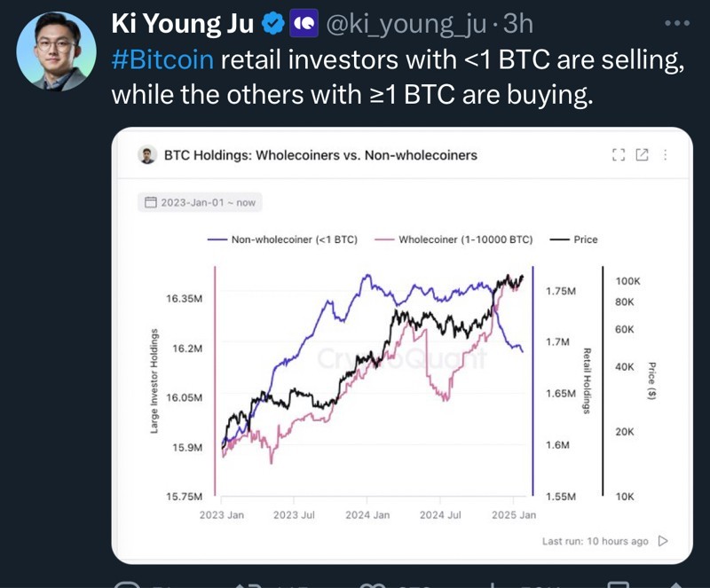Screen dimensions: 710x588
Task: Open the #Bitcoin hashtag
Action: pos(162,60)
